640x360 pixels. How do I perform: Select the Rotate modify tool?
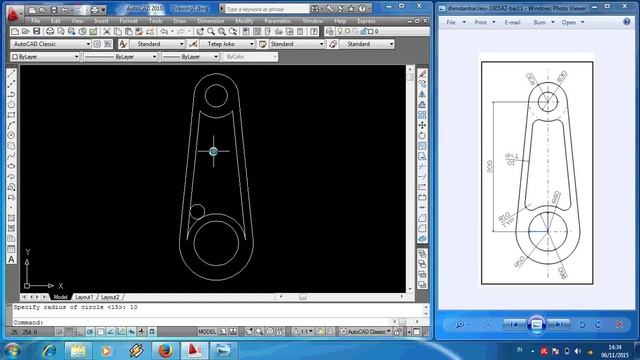[x=422, y=136]
